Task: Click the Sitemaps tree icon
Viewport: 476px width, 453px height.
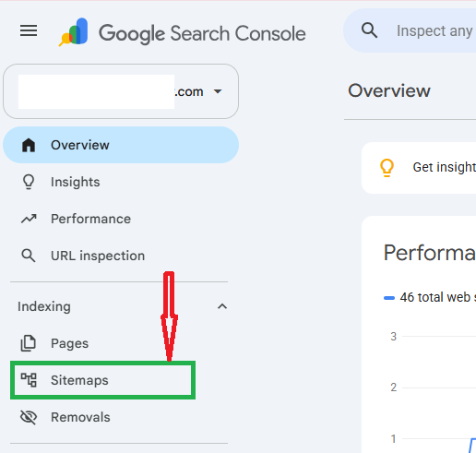Action: [29, 380]
